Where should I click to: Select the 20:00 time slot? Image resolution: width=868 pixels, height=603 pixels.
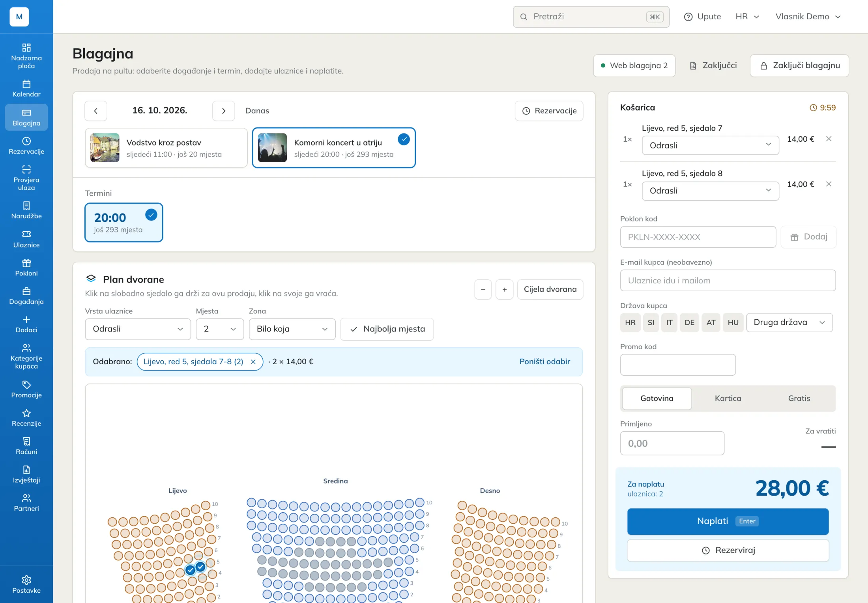[x=124, y=223]
